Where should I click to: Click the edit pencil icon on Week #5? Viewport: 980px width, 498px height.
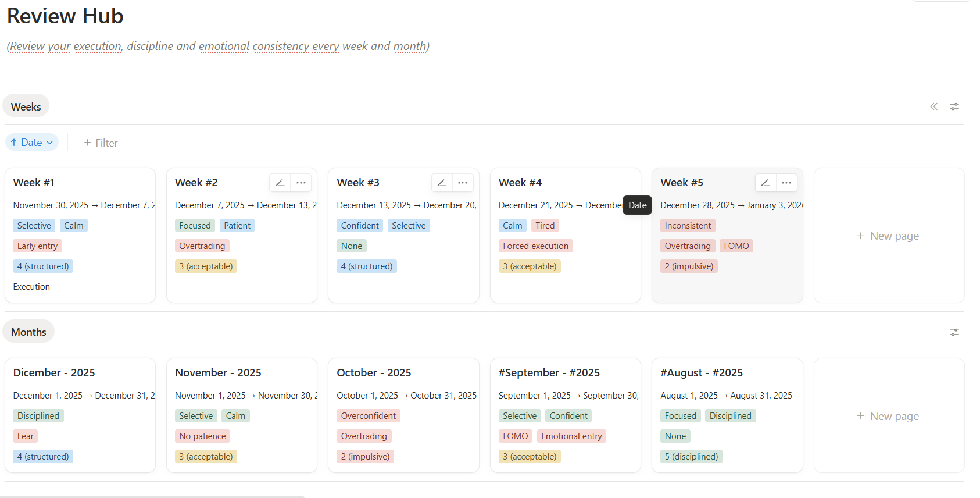(766, 183)
